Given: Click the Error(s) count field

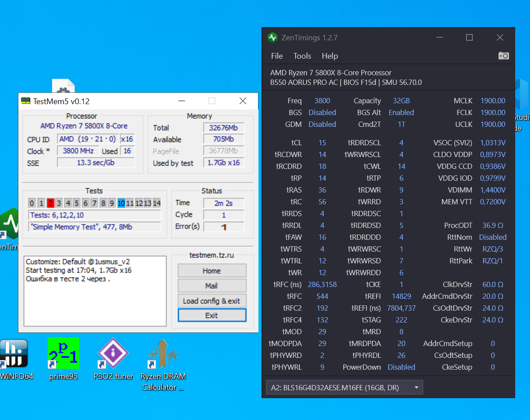Looking at the screenshot, I should point(224,227).
